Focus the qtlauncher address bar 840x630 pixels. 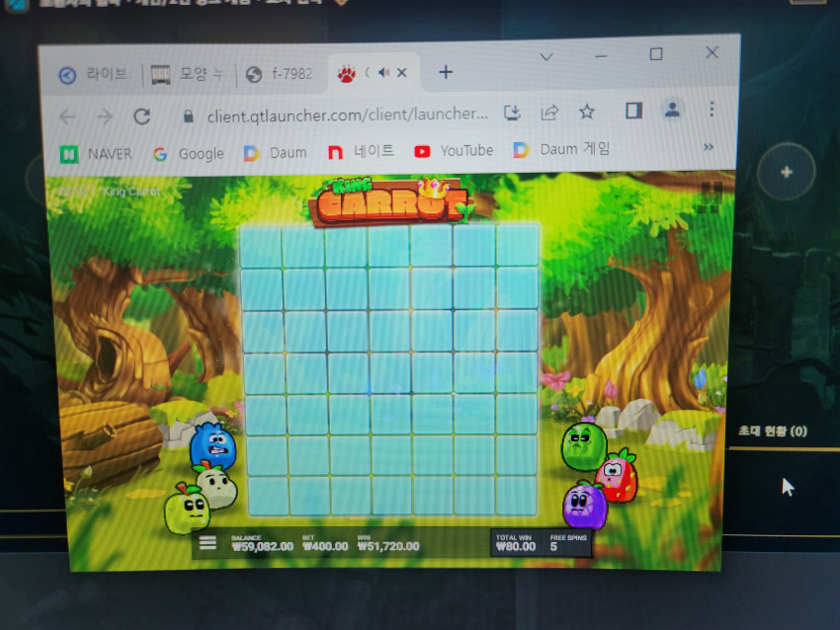pos(347,114)
